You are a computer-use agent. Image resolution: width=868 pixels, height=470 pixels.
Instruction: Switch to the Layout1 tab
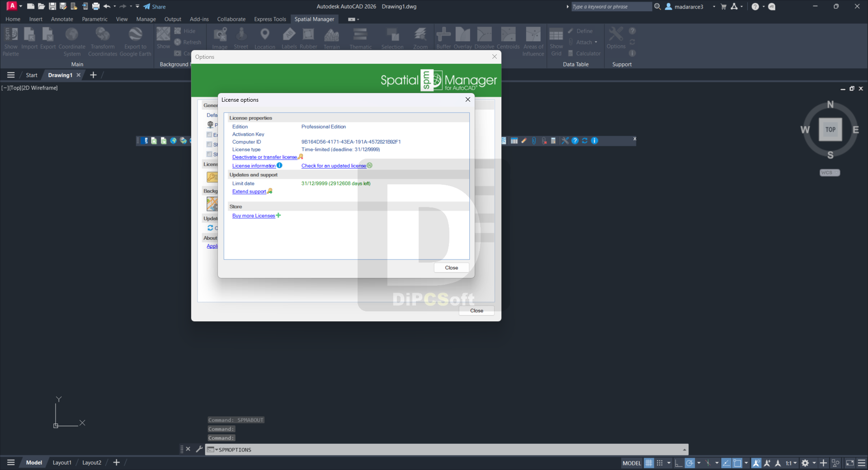[x=62, y=462]
